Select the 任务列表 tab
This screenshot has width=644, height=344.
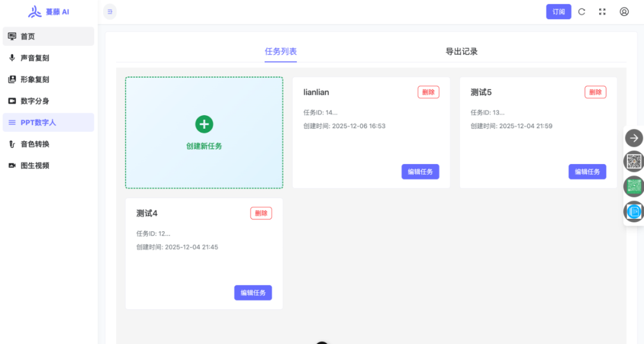[281, 51]
